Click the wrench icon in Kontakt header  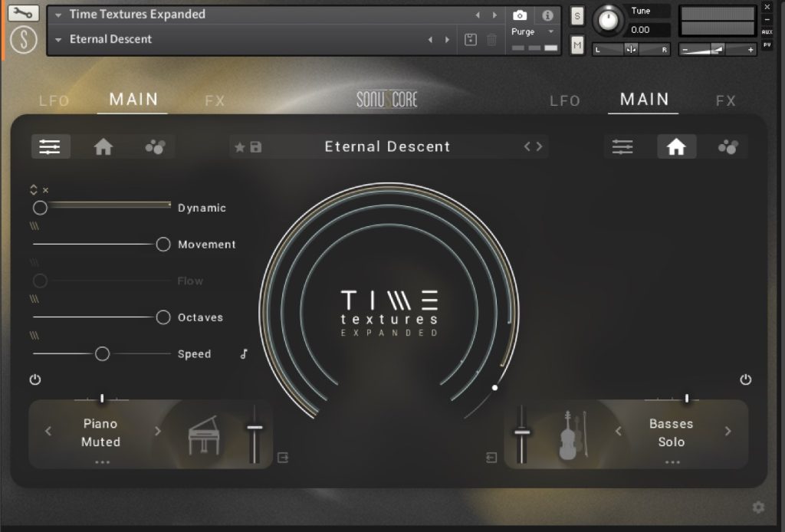pyautogui.click(x=25, y=13)
